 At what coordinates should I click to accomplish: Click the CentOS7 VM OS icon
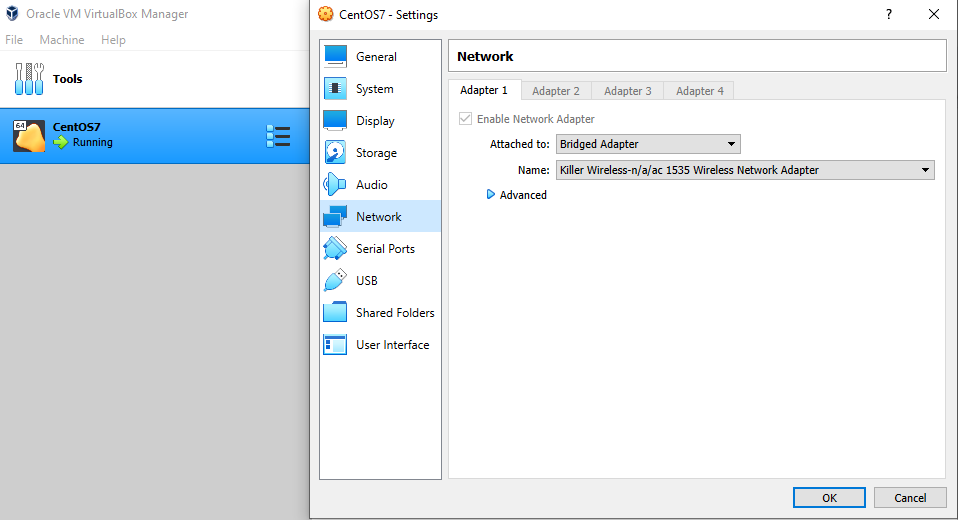(x=29, y=136)
